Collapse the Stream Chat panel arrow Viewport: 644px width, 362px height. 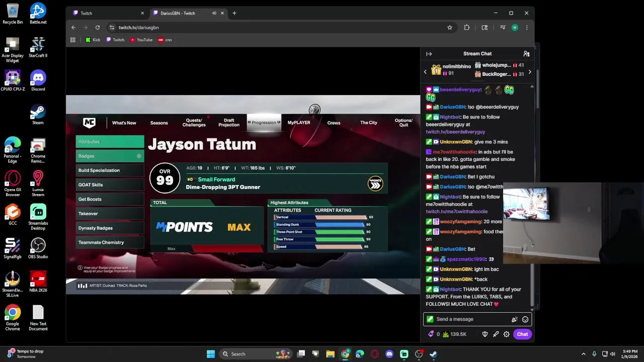pyautogui.click(x=429, y=54)
